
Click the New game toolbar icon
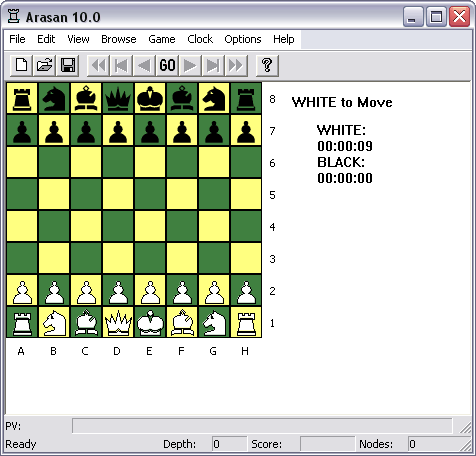point(22,65)
